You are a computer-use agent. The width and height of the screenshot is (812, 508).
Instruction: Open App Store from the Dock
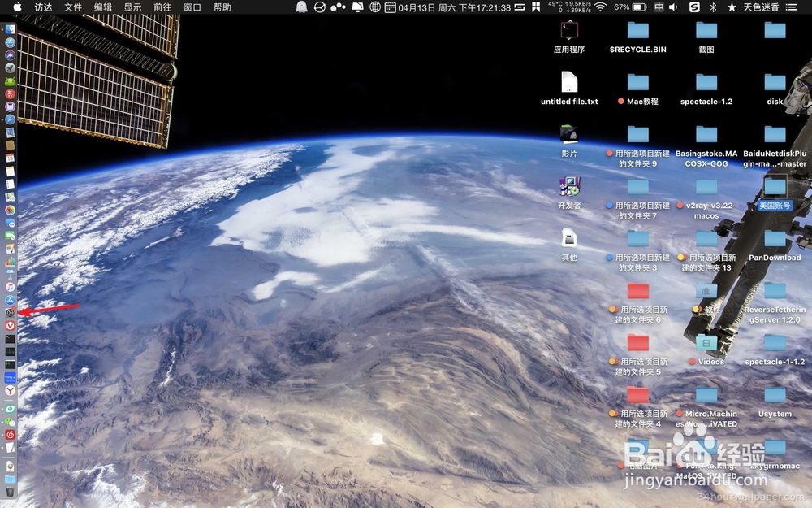click(x=10, y=300)
